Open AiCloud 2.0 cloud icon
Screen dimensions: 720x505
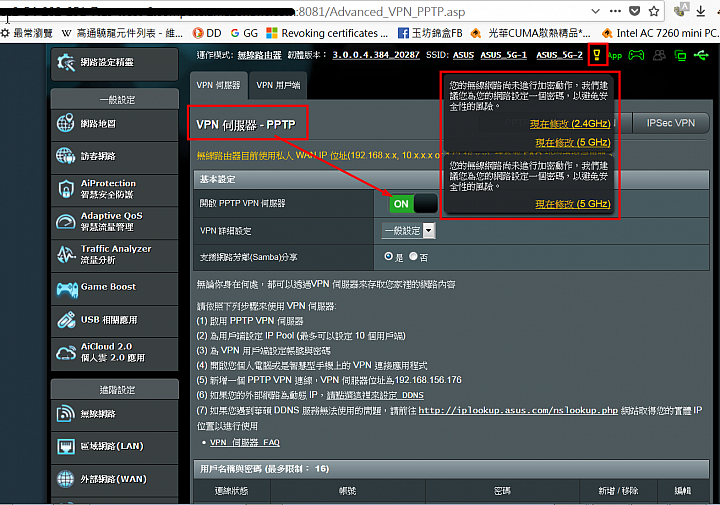pos(66,353)
